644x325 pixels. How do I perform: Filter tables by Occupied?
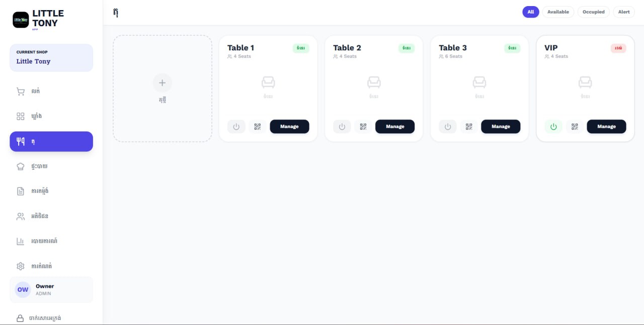(x=594, y=12)
